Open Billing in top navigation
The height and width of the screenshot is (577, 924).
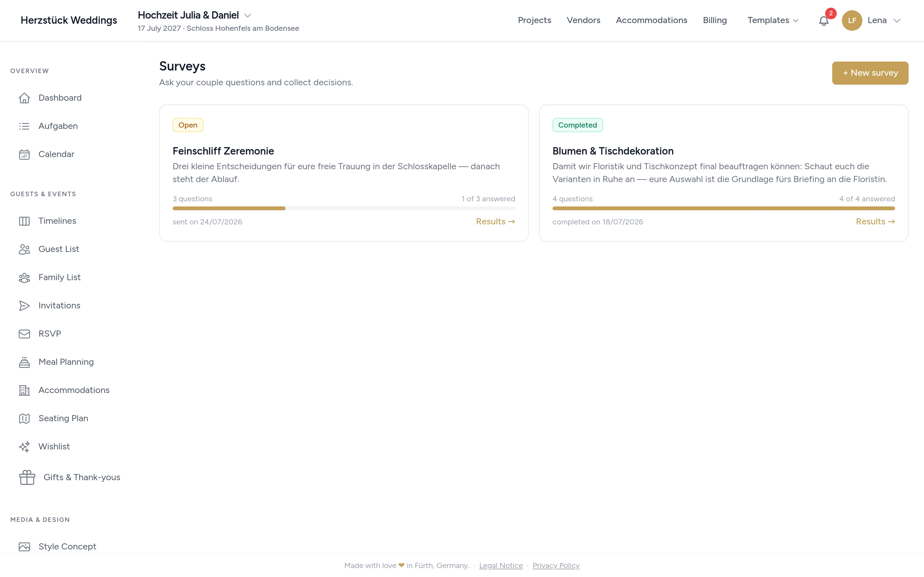[x=715, y=20]
